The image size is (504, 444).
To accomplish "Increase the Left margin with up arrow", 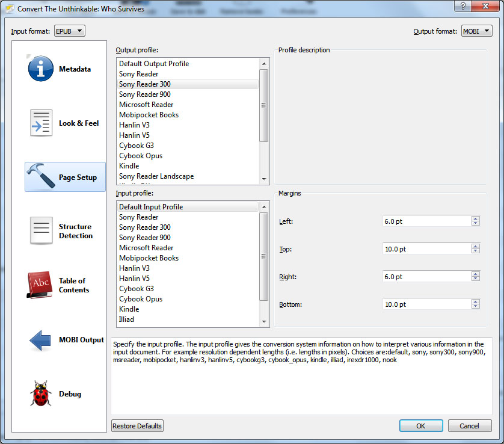I will tap(476, 218).
